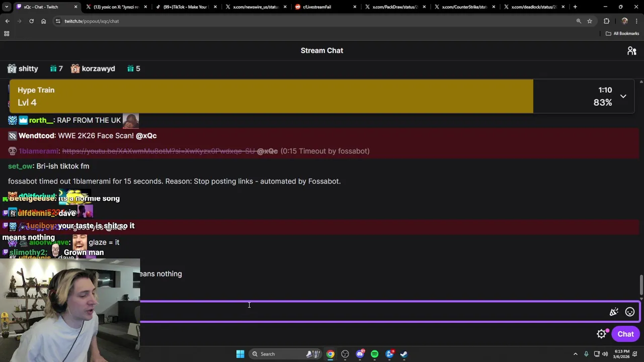Click the taskbar Search box
The image size is (644, 362).
pyautogui.click(x=285, y=354)
